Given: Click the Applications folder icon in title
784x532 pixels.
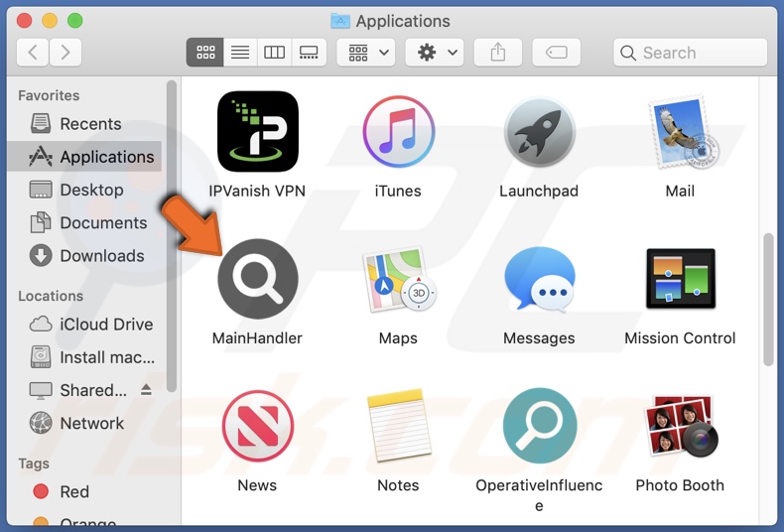Looking at the screenshot, I should point(340,21).
